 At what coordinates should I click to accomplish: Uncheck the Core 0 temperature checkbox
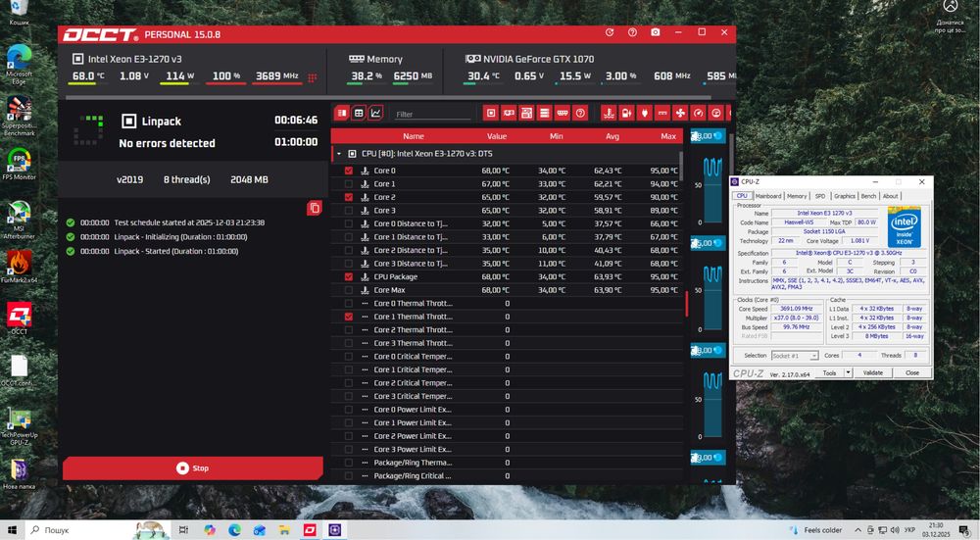[349, 171]
